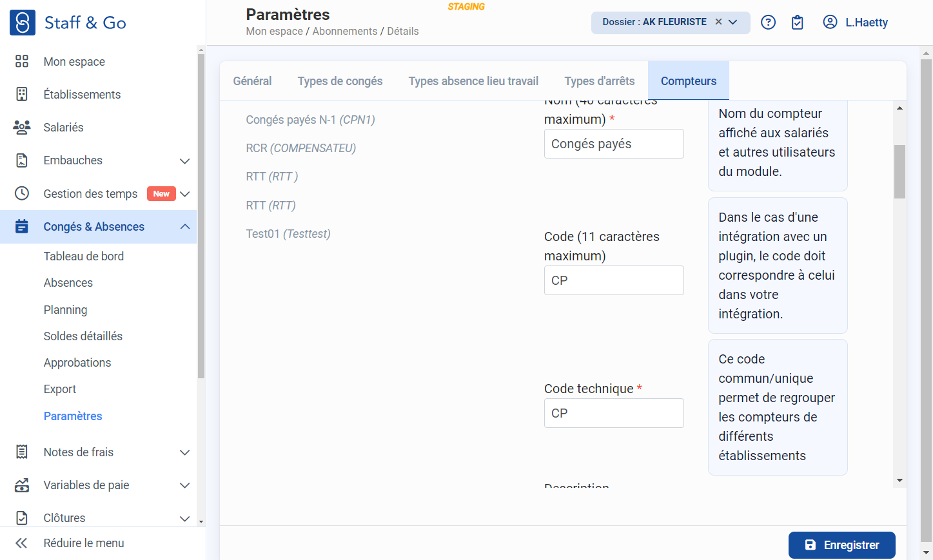Image resolution: width=933 pixels, height=560 pixels.
Task: Click the Notes de frais receipt icon
Action: pos(22,452)
